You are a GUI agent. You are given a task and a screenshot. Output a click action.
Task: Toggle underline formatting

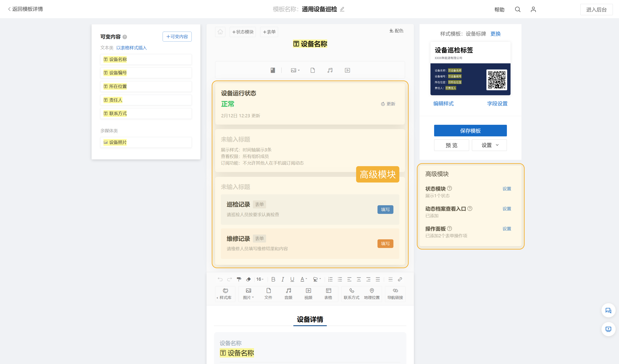(x=292, y=279)
